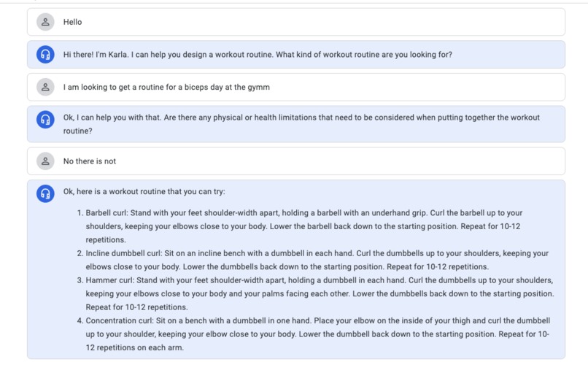The height and width of the screenshot is (389, 588).
Task: Click the "Hi there! I'm Karla" message text
Action: (258, 55)
